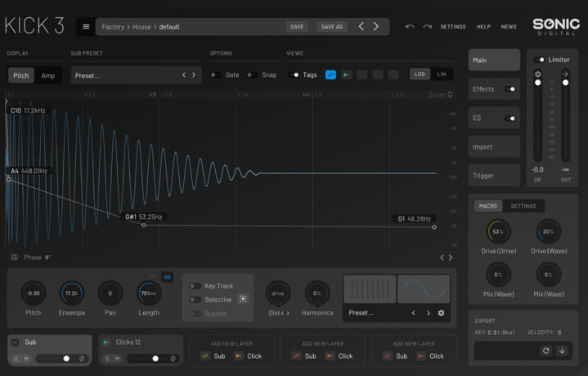Click the Clicks 12 layer's green flag icon
Viewport: 588px width, 376px height.
106,342
